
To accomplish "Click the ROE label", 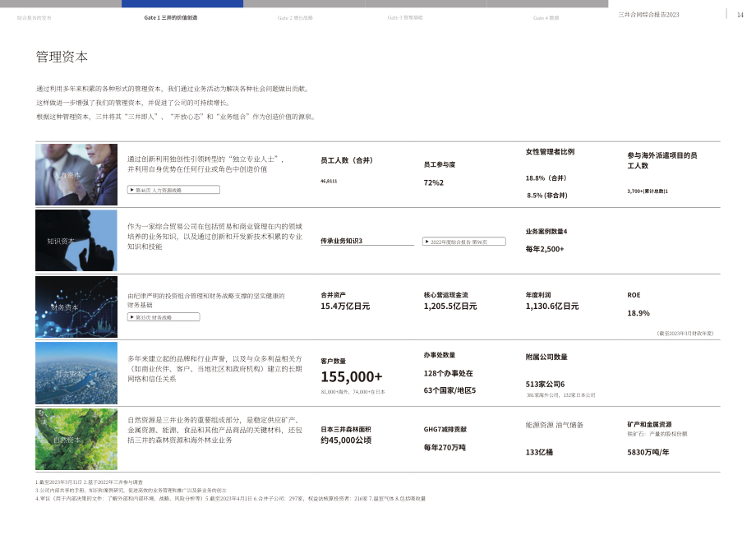I will coord(634,295).
